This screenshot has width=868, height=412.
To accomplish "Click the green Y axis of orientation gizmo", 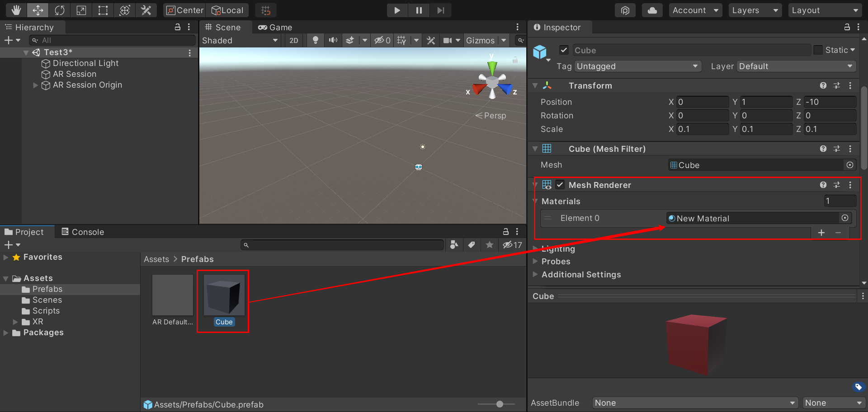I will (x=492, y=68).
